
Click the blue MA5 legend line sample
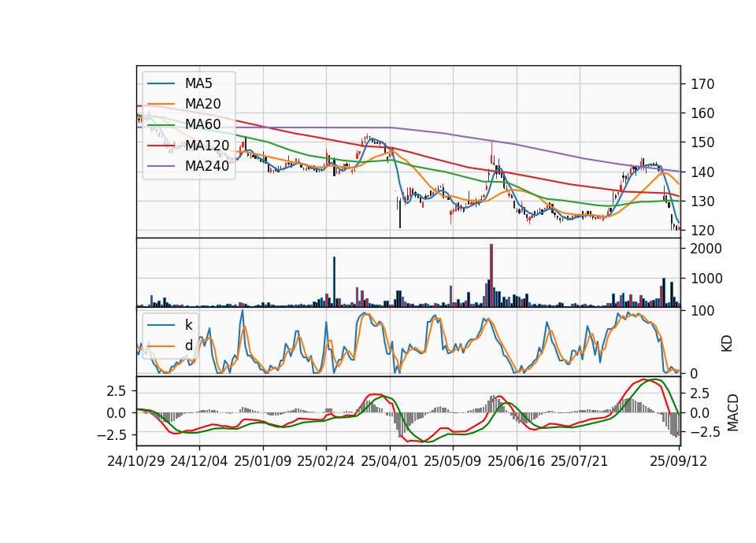tap(161, 83)
